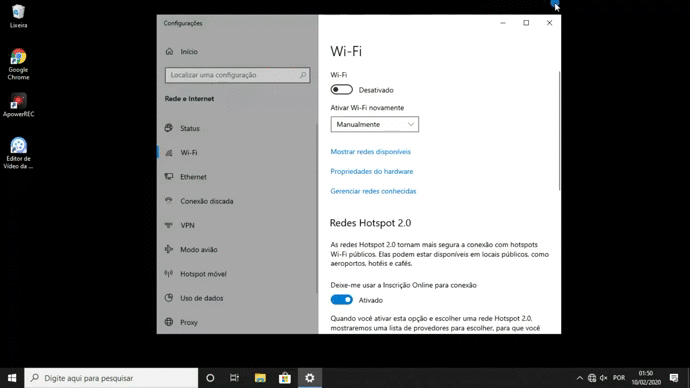Turn on the Wi-Fi toggle
The height and width of the screenshot is (388, 690).
pos(341,90)
